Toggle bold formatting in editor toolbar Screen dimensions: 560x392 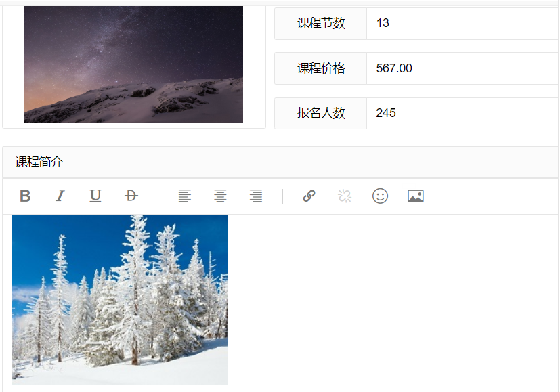tap(25, 196)
